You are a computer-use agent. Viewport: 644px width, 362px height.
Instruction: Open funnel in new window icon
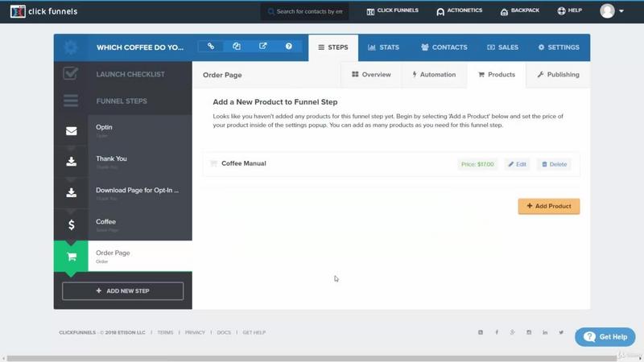click(x=263, y=47)
